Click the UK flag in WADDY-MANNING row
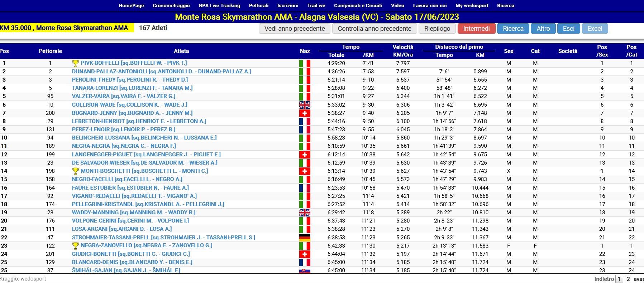Screen dimensions: 644x283 (305, 213)
